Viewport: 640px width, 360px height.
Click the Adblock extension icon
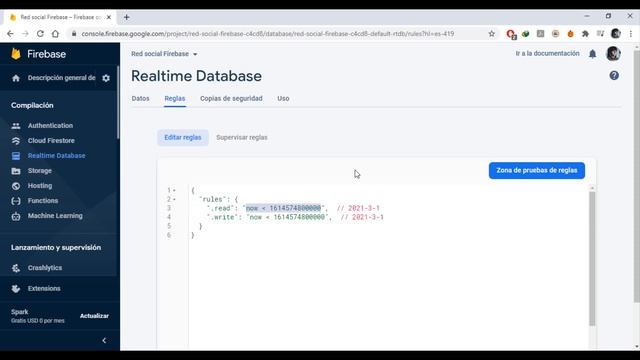(511, 34)
